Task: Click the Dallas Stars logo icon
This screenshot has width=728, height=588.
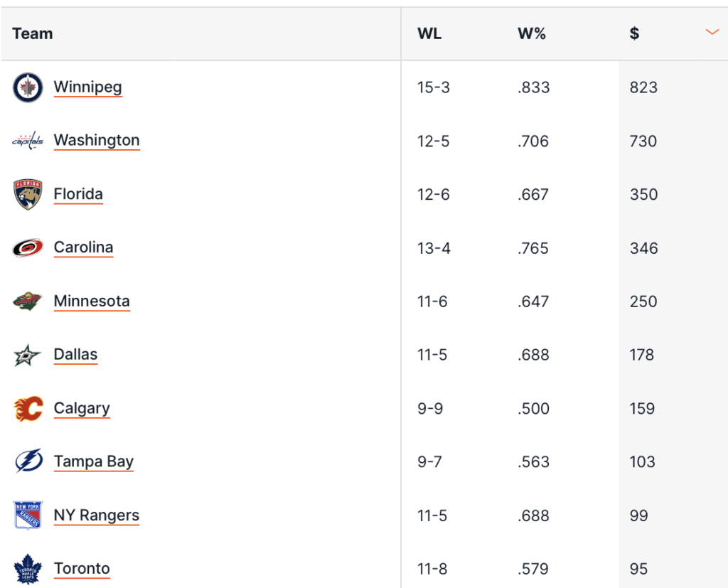Action: click(x=28, y=355)
